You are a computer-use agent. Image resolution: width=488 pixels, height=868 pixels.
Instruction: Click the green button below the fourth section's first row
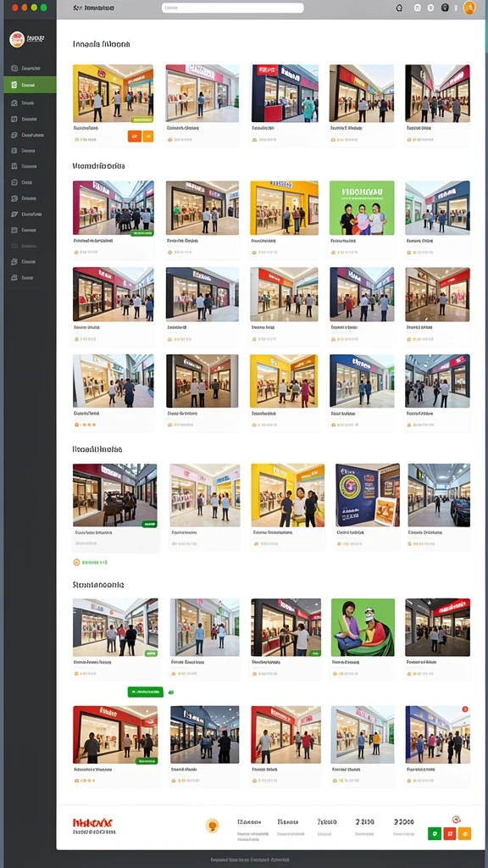click(x=146, y=692)
